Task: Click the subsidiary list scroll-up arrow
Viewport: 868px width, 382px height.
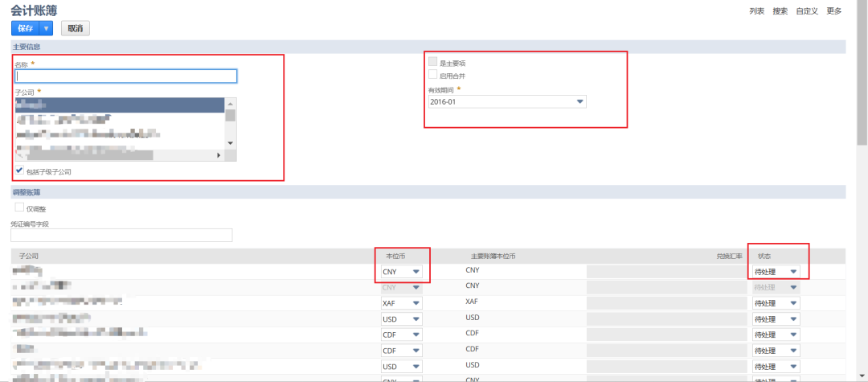Action: pyautogui.click(x=231, y=104)
